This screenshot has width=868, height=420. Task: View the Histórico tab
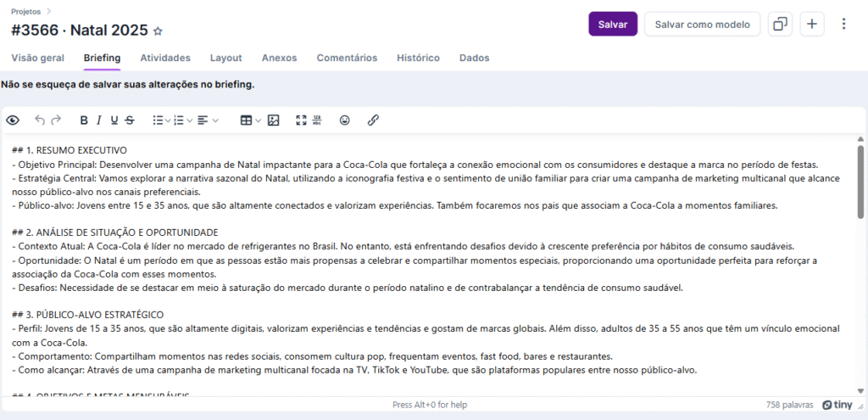point(419,58)
